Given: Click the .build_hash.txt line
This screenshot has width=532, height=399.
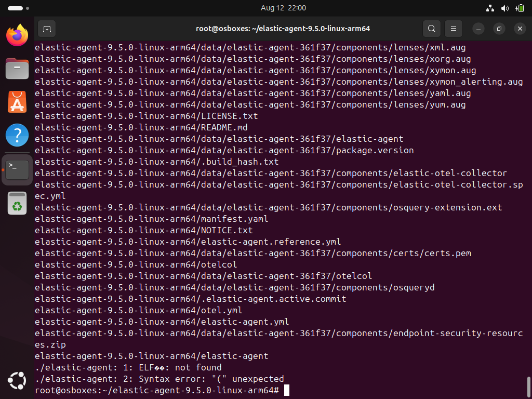Looking at the screenshot, I should coord(157,162).
